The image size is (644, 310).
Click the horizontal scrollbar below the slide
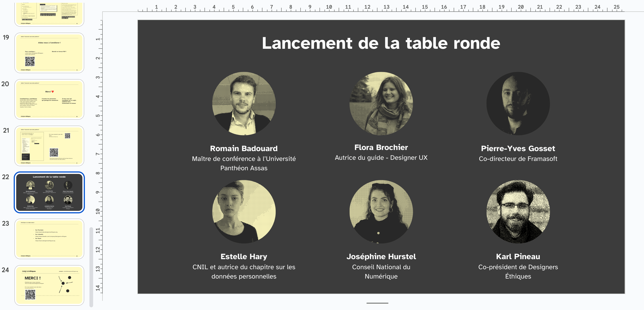click(x=377, y=303)
